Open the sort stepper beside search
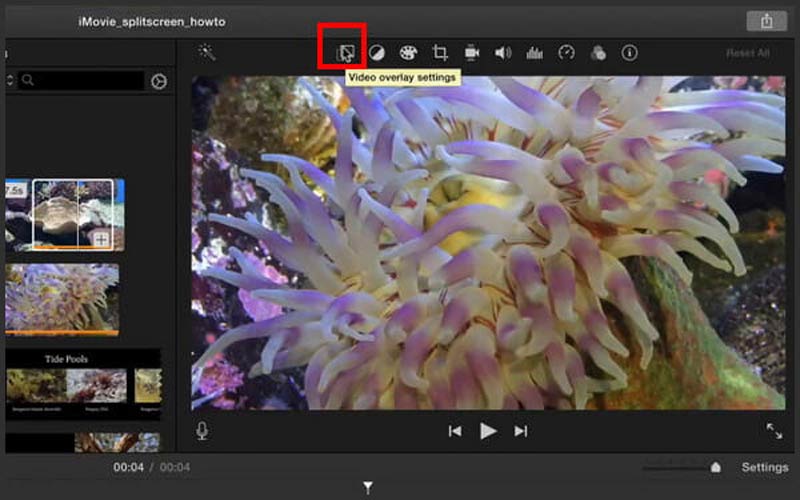This screenshot has width=800, height=500. (x=9, y=81)
